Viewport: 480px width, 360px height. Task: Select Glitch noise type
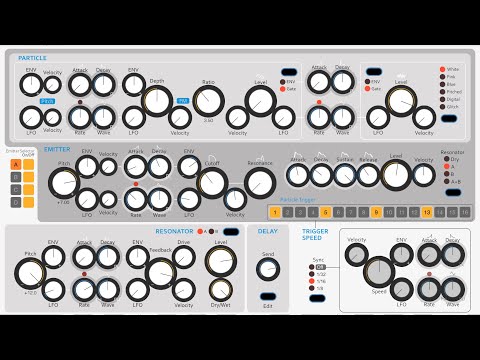[443, 107]
